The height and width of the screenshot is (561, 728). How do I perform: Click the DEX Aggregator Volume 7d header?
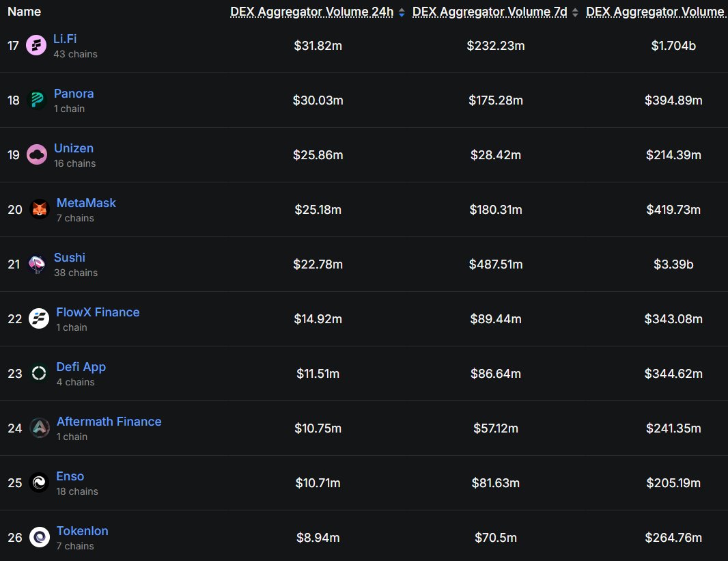tap(490, 12)
